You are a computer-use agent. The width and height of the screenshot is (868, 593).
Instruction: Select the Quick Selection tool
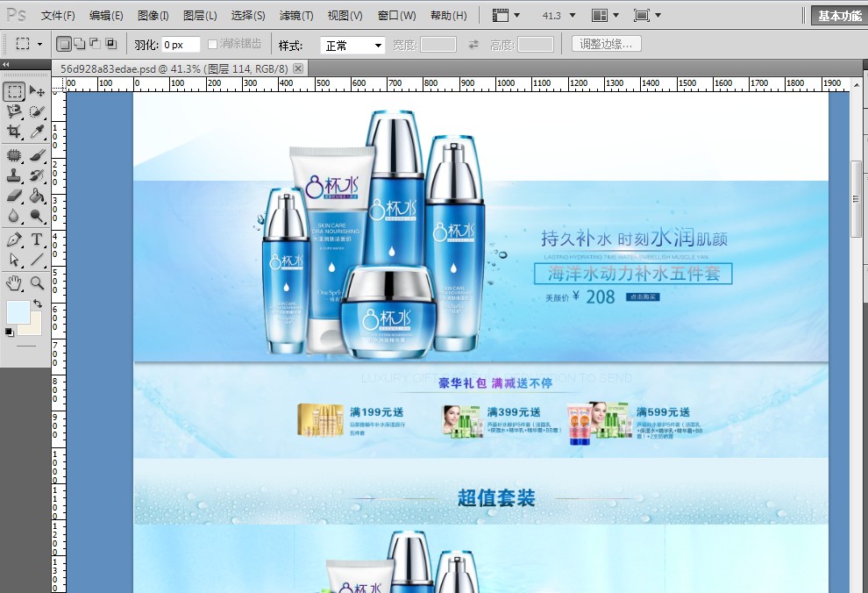(x=37, y=111)
